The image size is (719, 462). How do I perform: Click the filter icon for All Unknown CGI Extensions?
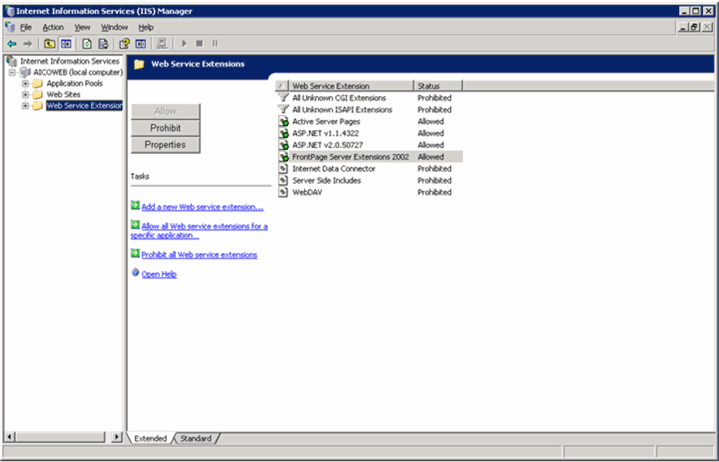point(283,98)
